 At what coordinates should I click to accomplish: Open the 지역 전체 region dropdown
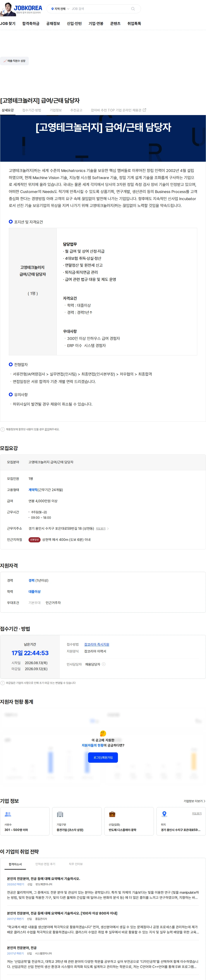tap(60, 9)
